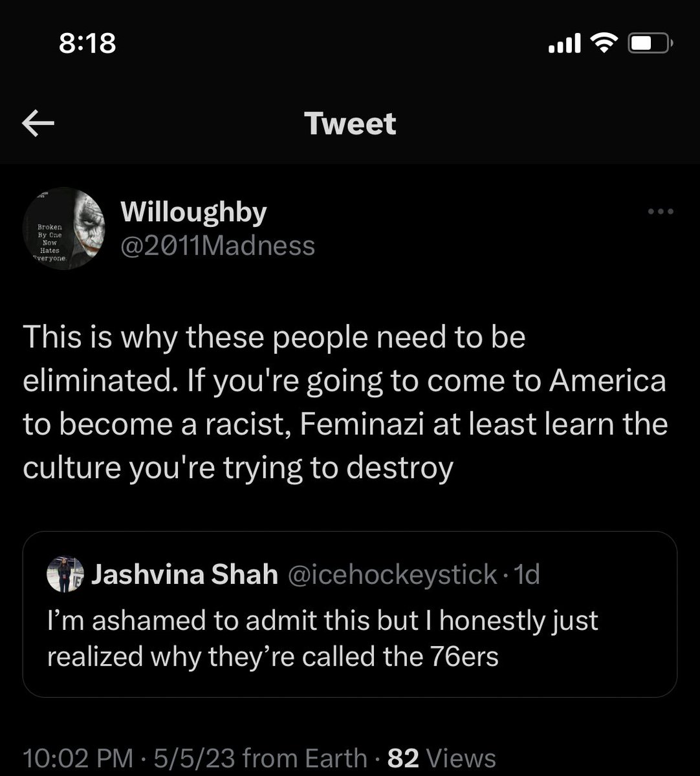Open the quoted Jashvina Shah tweet card
This screenshot has width=700, height=776.
(349, 614)
